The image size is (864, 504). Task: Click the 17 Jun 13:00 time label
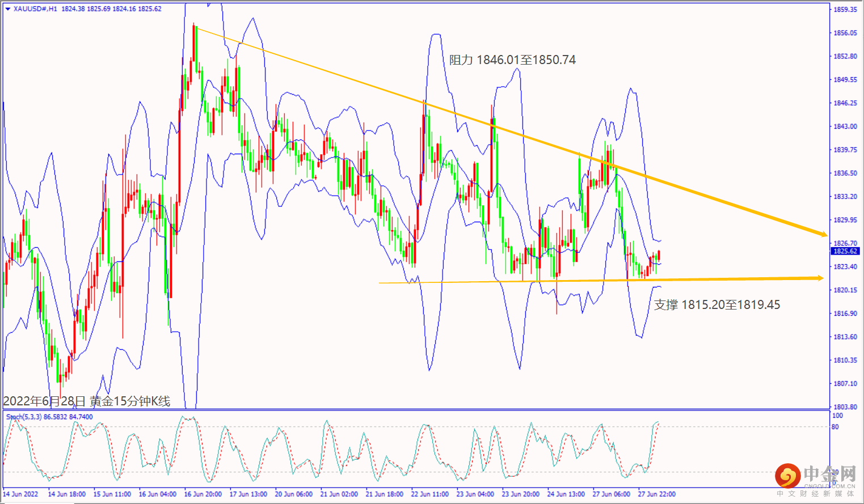coord(248,494)
